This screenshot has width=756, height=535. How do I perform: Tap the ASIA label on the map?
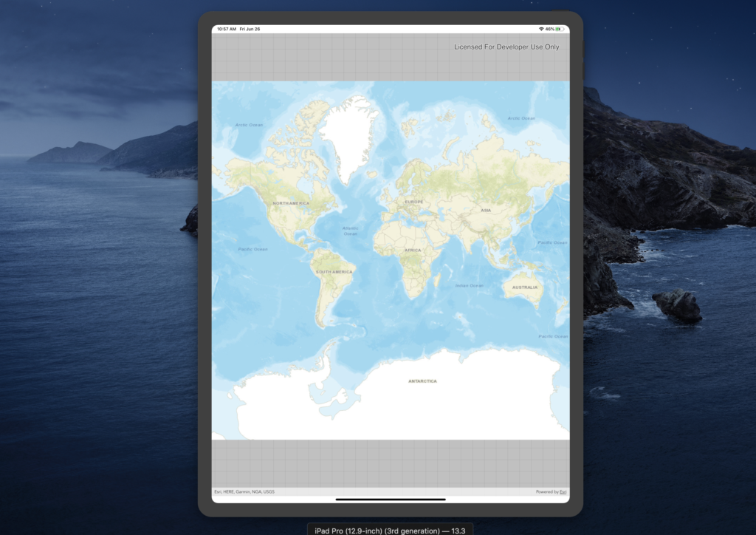(x=486, y=211)
